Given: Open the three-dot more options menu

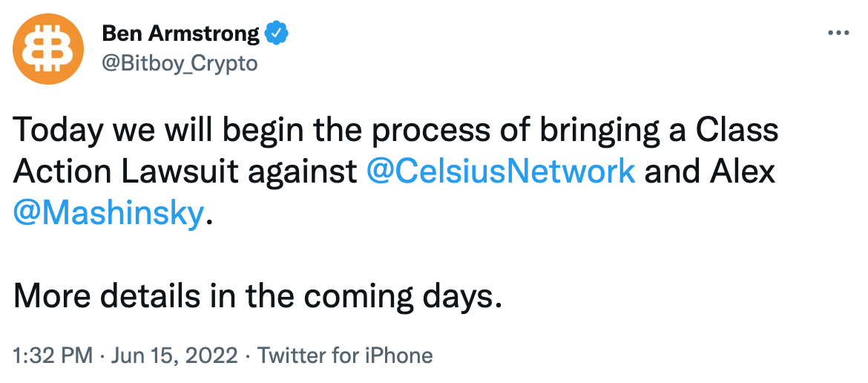Looking at the screenshot, I should (x=837, y=33).
